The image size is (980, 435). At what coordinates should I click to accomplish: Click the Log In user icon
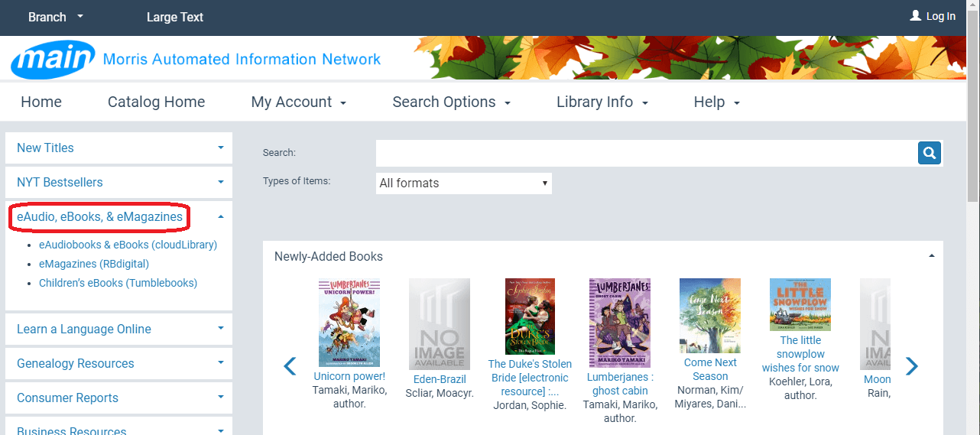[916, 16]
